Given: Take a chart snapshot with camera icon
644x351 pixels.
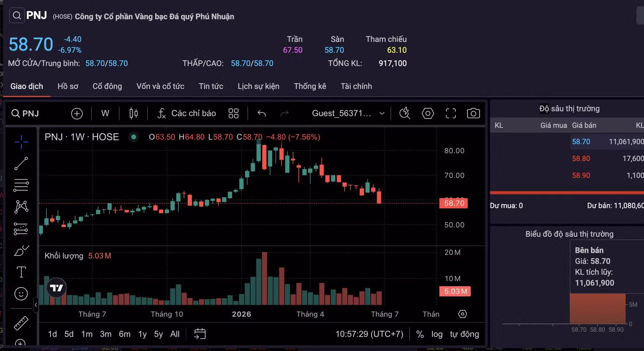Looking at the screenshot, I should point(473,113).
